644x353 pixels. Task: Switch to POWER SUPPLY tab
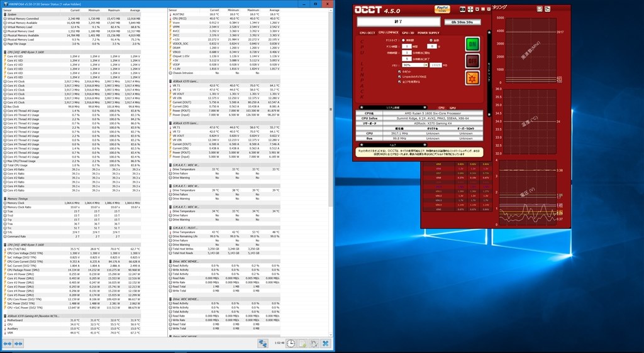(428, 33)
